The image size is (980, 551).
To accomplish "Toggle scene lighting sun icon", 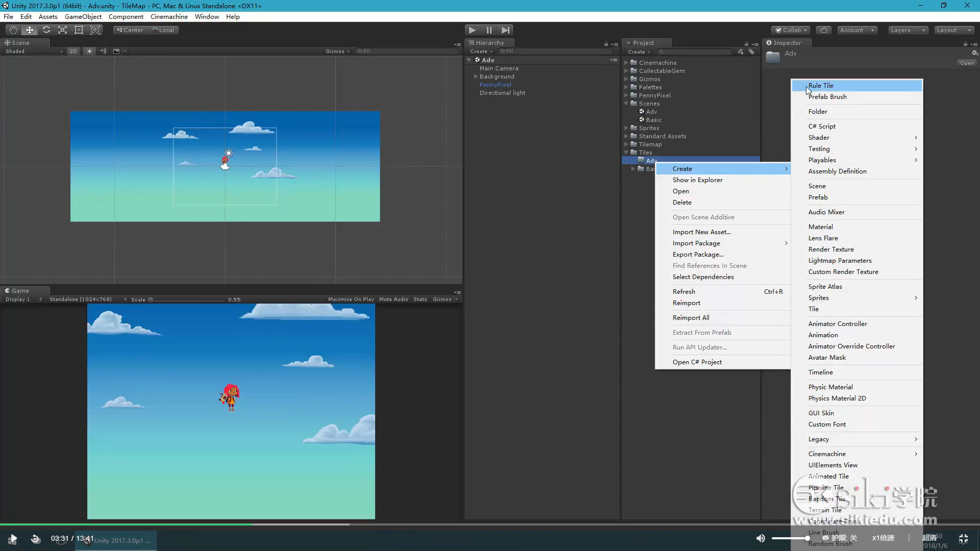I will tap(90, 51).
